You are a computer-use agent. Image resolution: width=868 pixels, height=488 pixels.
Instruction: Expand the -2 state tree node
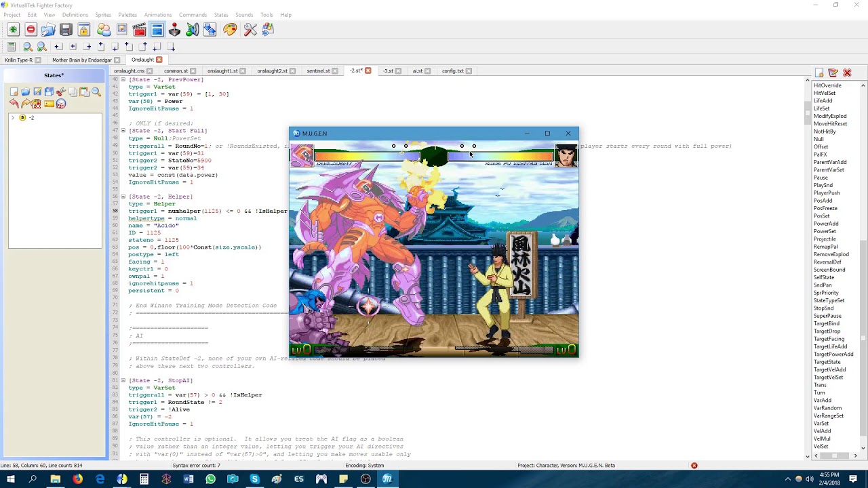[13, 118]
